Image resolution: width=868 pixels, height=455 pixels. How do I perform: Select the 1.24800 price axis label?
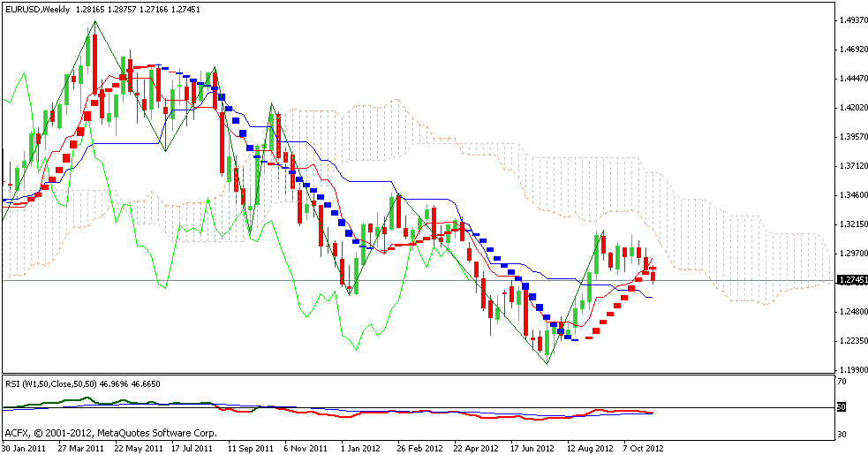pos(853,312)
